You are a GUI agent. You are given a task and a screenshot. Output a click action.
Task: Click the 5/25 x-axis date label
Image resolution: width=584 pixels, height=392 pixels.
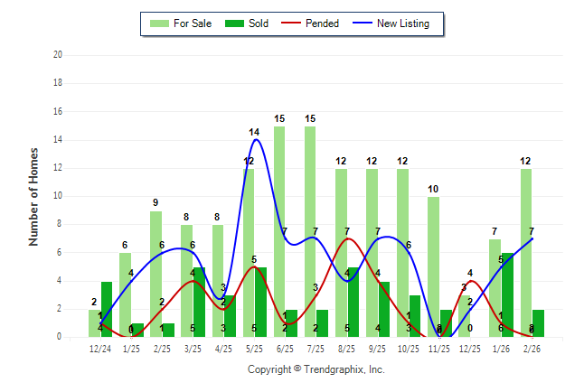pos(254,349)
